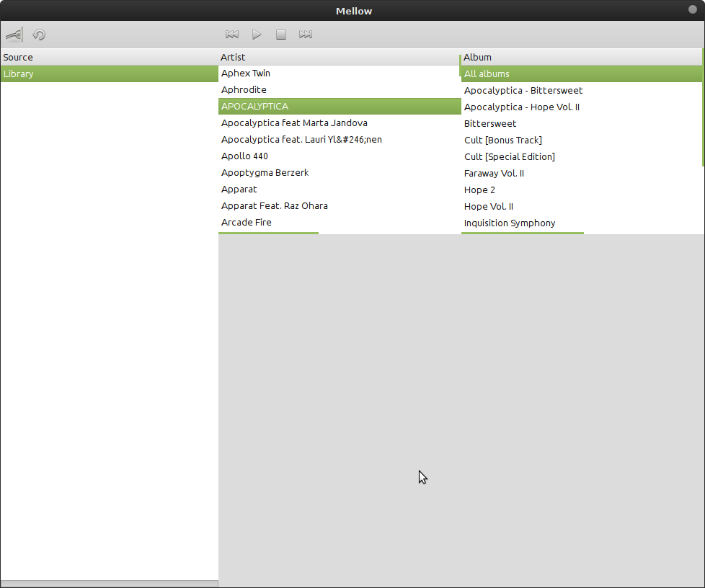This screenshot has width=705, height=588.
Task: Sort by the Artist column header
Action: click(339, 57)
